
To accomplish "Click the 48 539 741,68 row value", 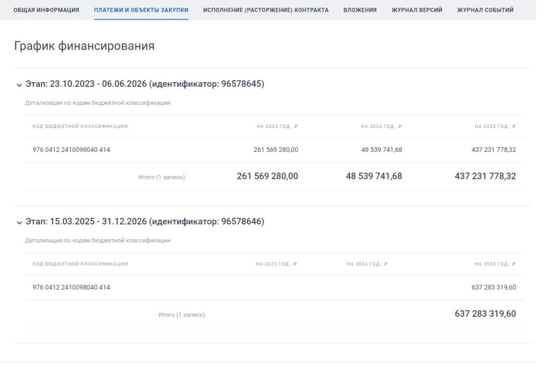I will [381, 150].
